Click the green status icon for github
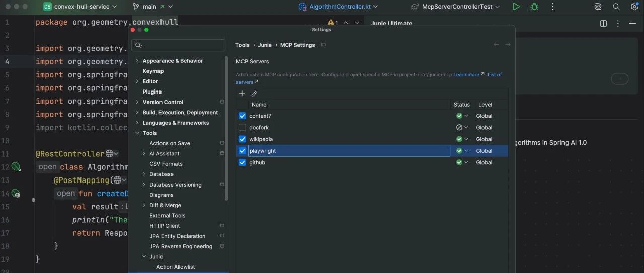 [x=459, y=162]
